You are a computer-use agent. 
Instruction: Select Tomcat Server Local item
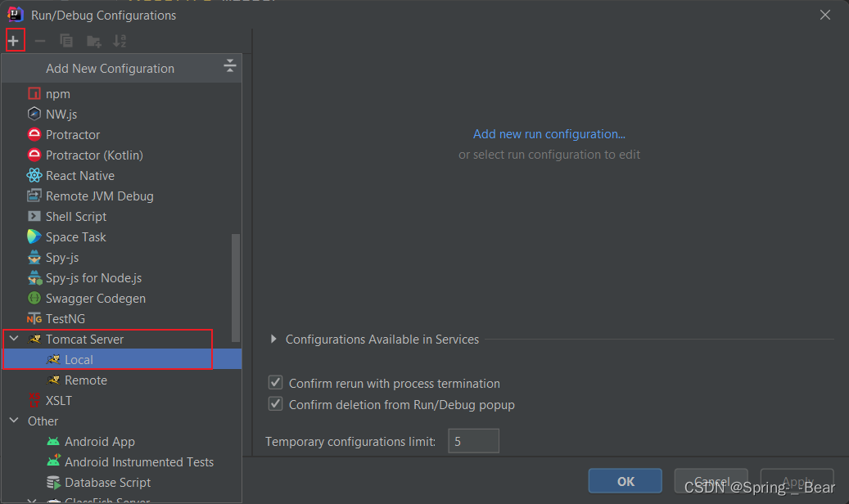(x=122, y=359)
